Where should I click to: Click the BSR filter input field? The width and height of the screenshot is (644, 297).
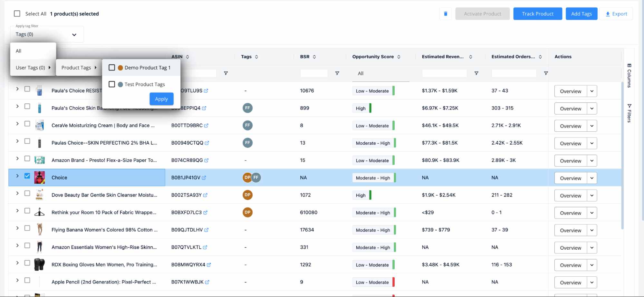click(x=314, y=73)
